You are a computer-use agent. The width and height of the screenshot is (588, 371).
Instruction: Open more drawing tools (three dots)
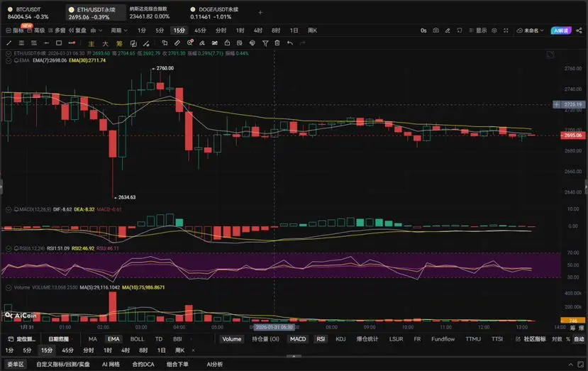[x=72, y=43]
